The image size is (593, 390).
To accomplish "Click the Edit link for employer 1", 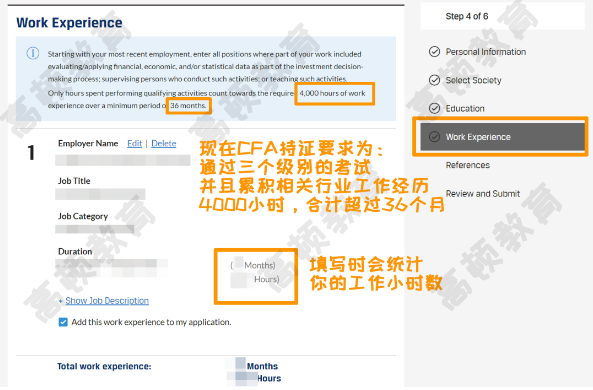I will click(134, 143).
